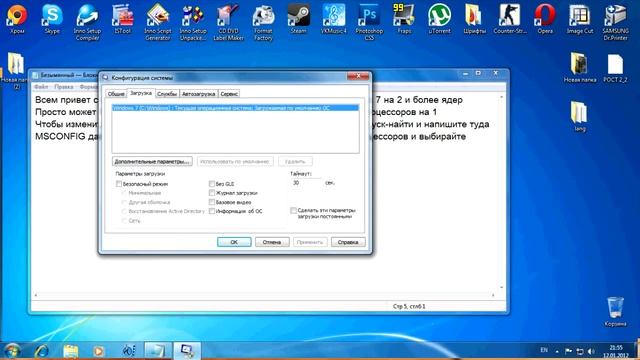Image resolution: width=640 pixels, height=360 pixels.
Task: Select the Сеть radio option
Action: (x=124, y=220)
